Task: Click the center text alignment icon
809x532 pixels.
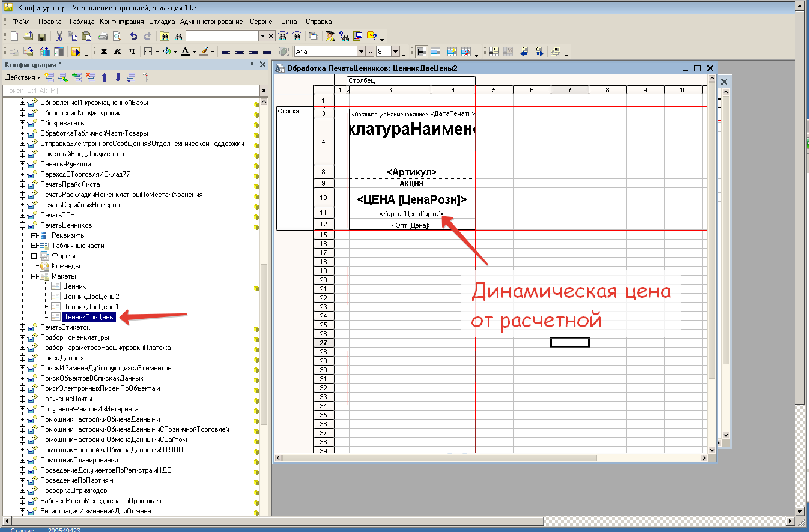Action: pos(240,52)
